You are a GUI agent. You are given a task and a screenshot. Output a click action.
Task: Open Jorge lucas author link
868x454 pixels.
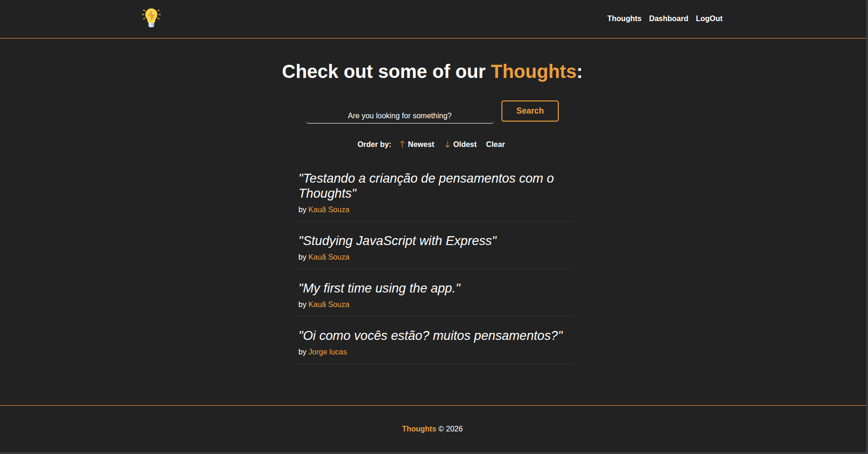click(x=327, y=352)
